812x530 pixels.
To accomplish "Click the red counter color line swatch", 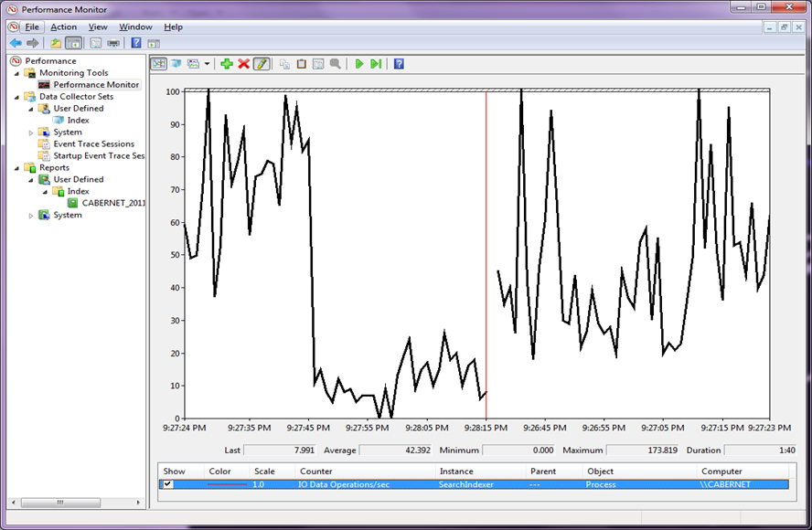I will 227,485.
